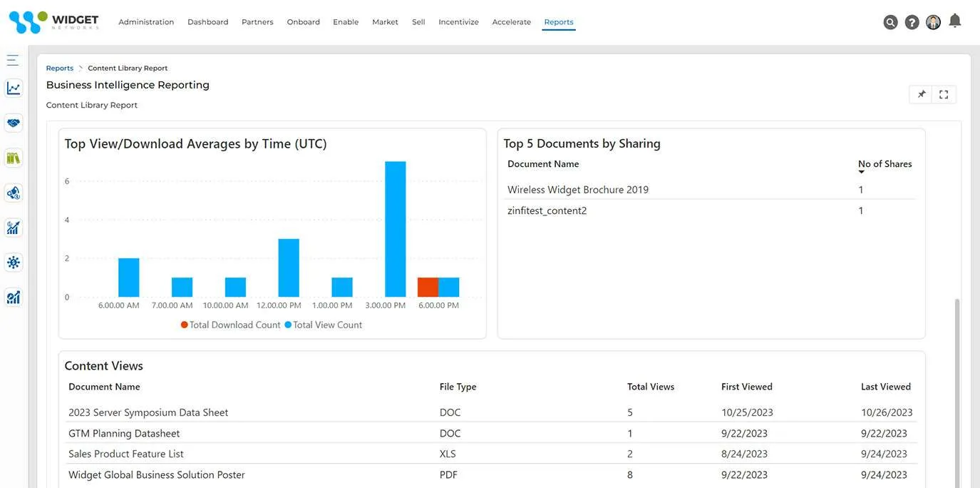The height and width of the screenshot is (488, 980).
Task: Open the user profile avatar
Action: tap(933, 22)
